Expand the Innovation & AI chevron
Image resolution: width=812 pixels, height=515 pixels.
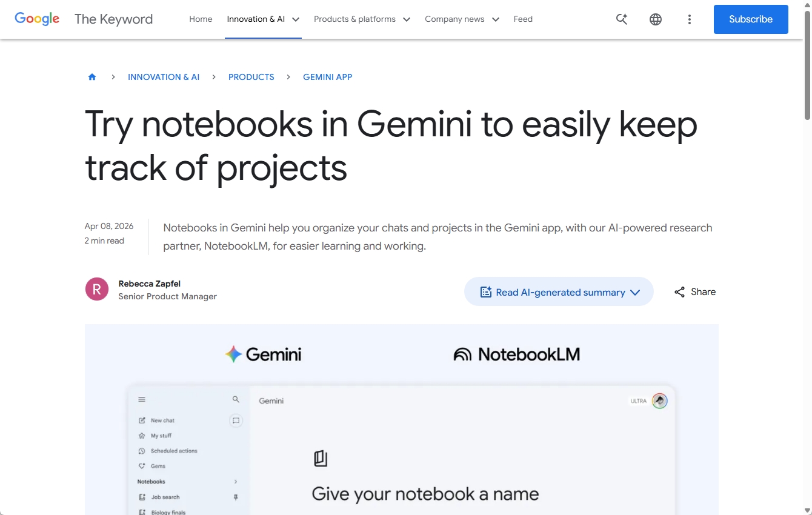click(296, 19)
